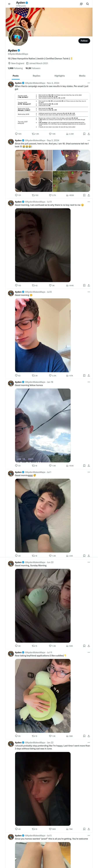
Task: Open the Highlights tab
Action: click(x=60, y=76)
